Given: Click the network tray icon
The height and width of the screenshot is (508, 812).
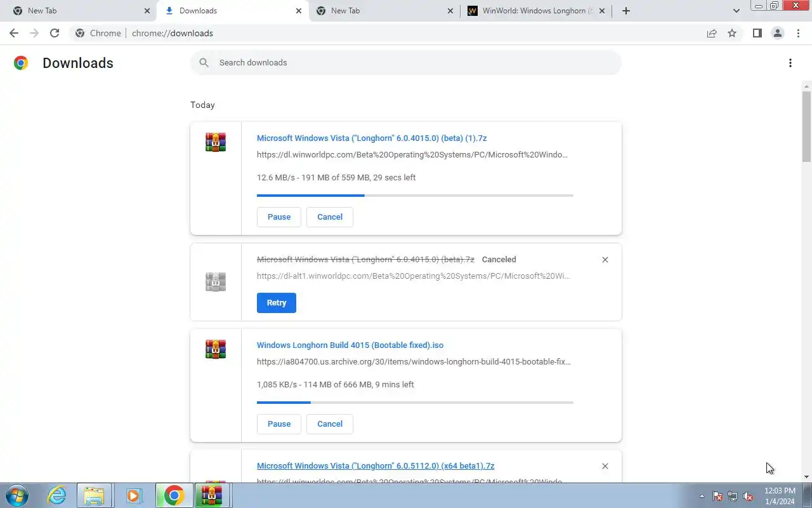Looking at the screenshot, I should 733,496.
